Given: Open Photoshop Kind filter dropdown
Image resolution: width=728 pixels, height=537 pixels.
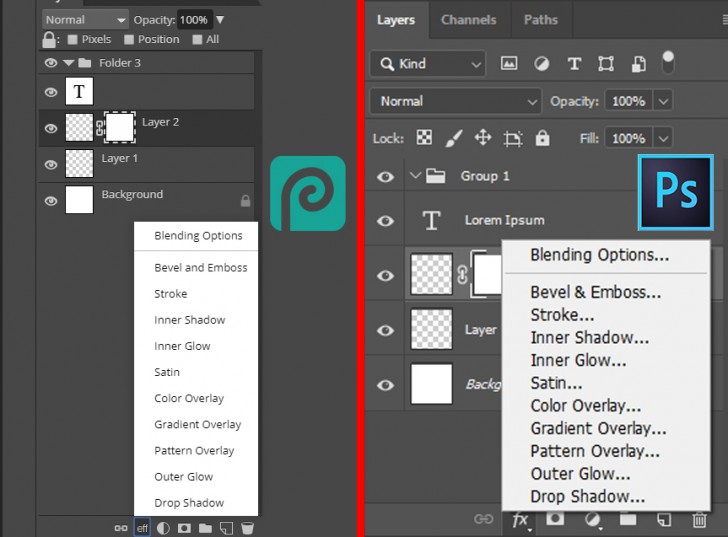Looking at the screenshot, I should click(428, 64).
